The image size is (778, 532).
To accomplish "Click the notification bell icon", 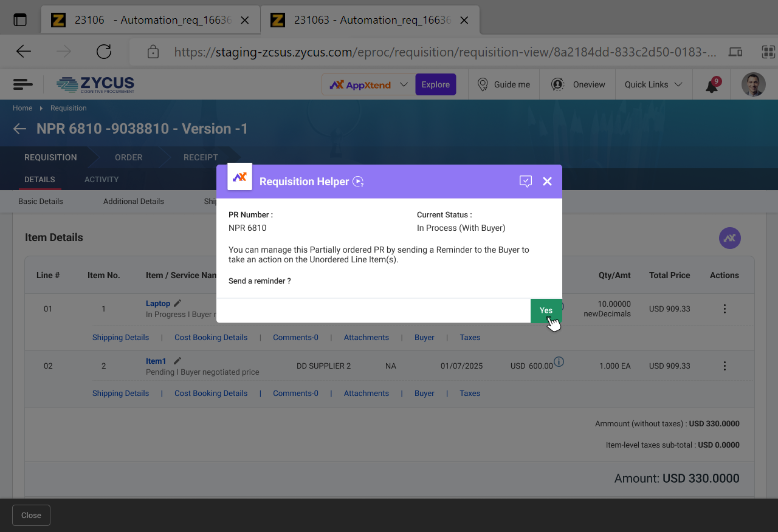I will [712, 86].
